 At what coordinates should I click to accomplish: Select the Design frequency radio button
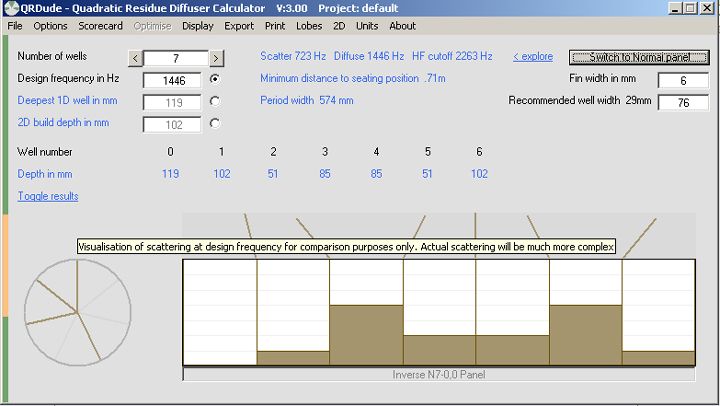point(214,79)
